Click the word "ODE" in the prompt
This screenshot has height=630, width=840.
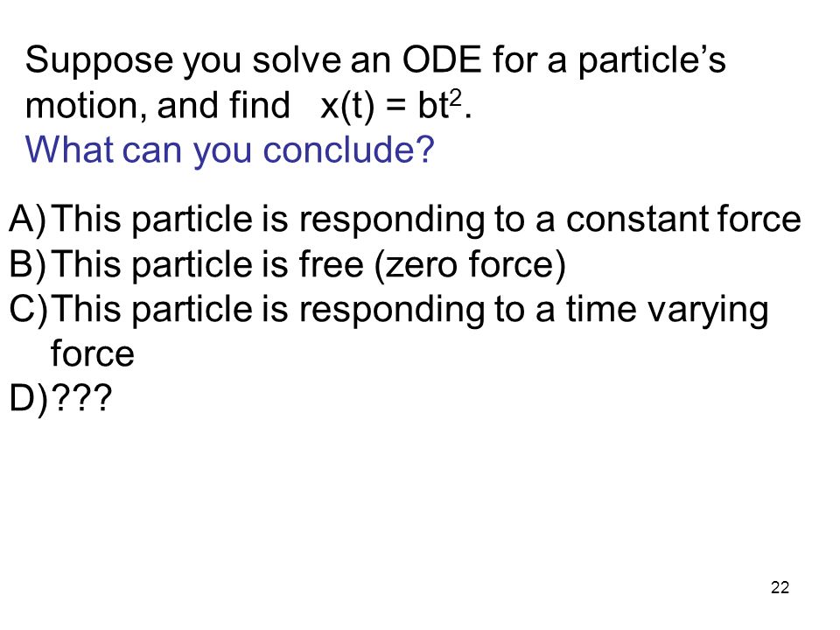[x=442, y=59]
